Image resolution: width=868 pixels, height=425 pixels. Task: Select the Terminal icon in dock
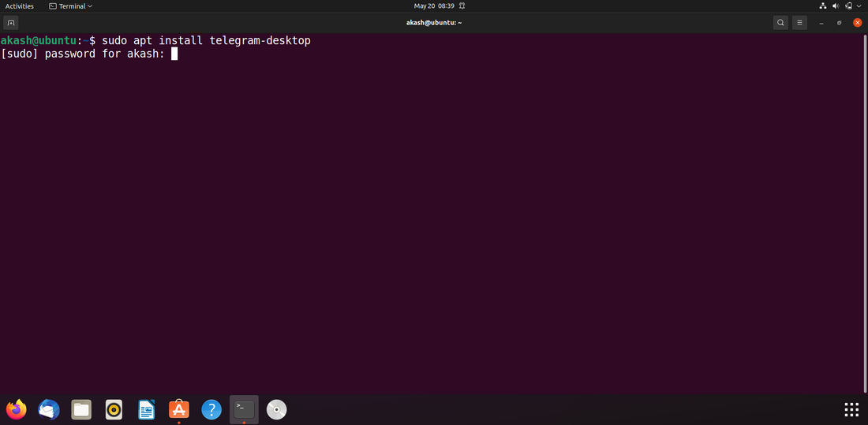(244, 409)
